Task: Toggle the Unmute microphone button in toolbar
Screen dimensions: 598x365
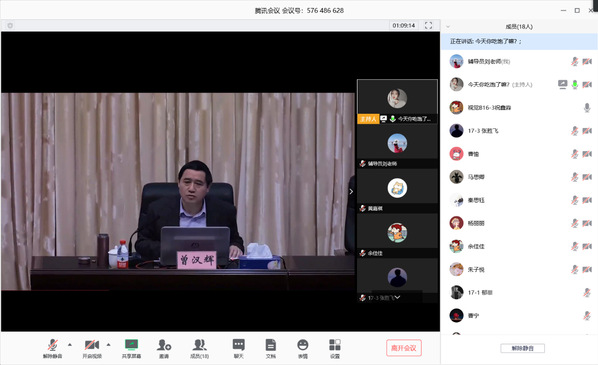Action: [52, 348]
